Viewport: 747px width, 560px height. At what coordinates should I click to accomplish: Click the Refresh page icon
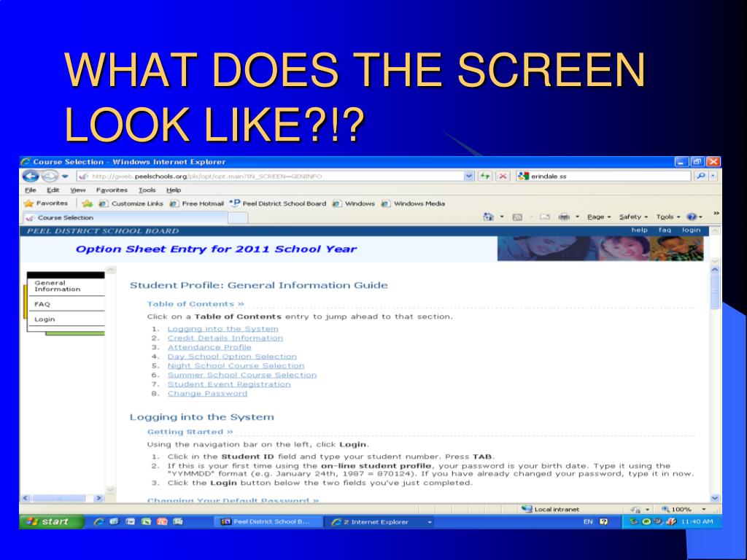(485, 176)
